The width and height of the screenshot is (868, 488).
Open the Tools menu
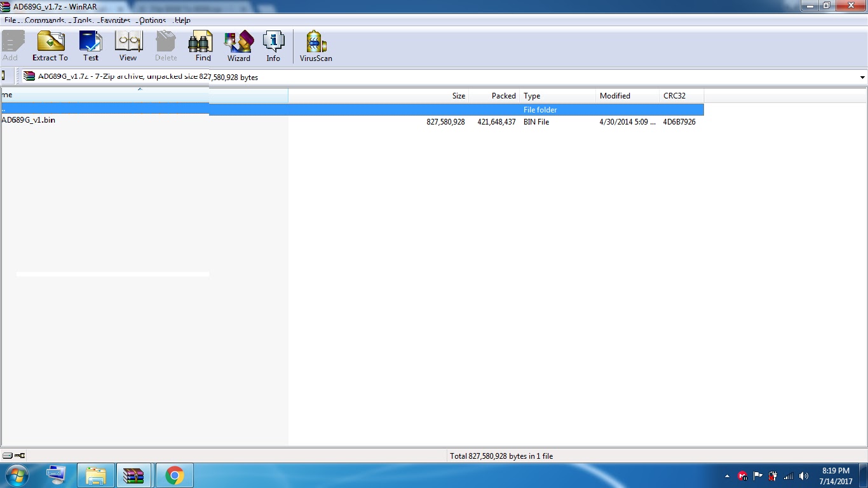[x=83, y=20]
